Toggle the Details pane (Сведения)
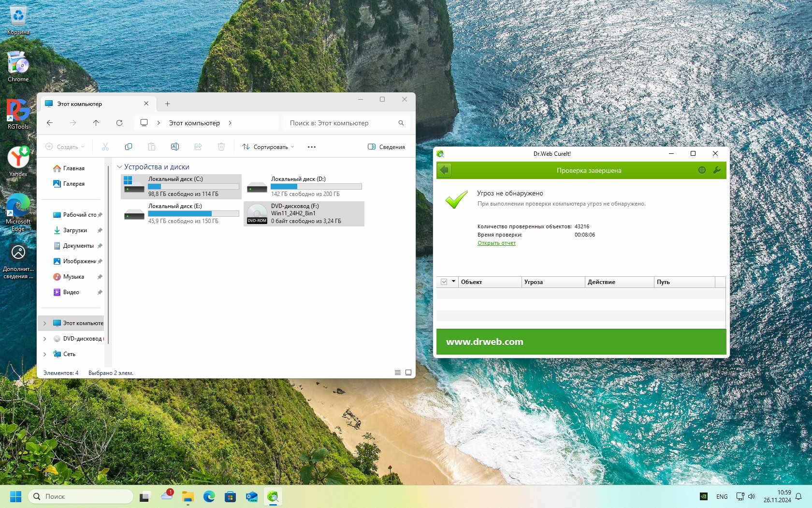The height and width of the screenshot is (508, 812). click(x=386, y=147)
